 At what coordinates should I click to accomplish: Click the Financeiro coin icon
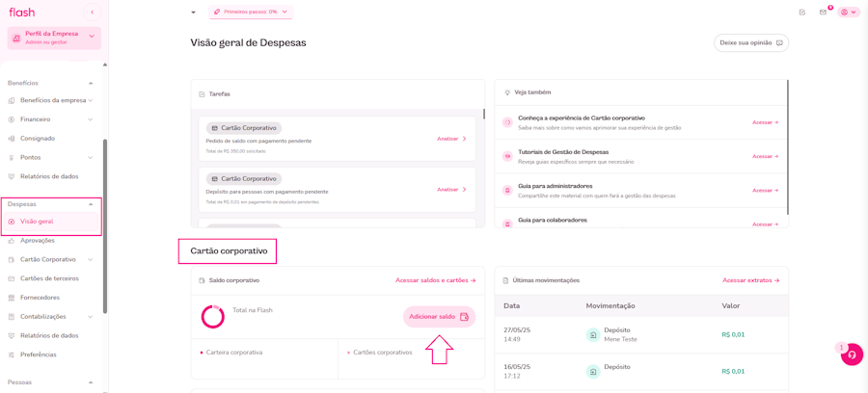tap(12, 119)
